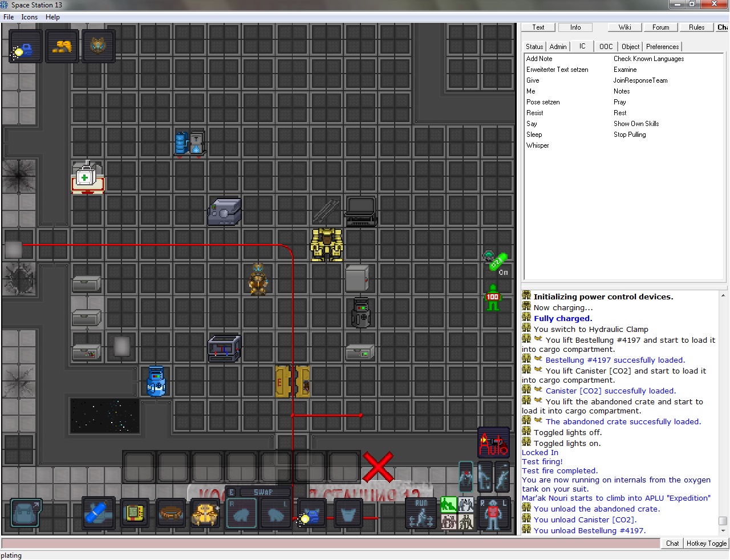
Task: Switch to the Status tab
Action: [534, 47]
